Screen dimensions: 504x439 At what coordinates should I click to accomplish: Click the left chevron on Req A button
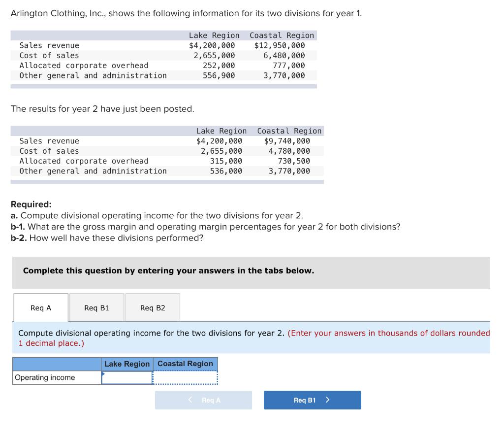[x=190, y=400]
